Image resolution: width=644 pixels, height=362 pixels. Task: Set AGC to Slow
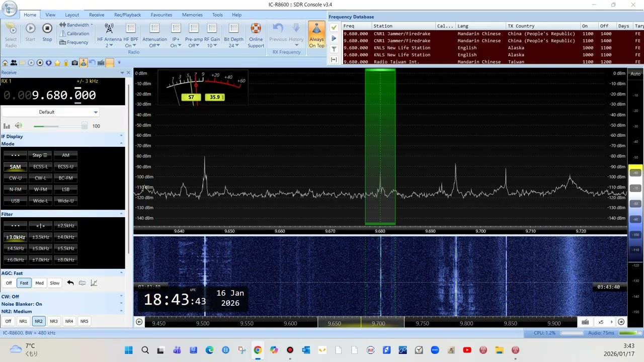point(54,283)
